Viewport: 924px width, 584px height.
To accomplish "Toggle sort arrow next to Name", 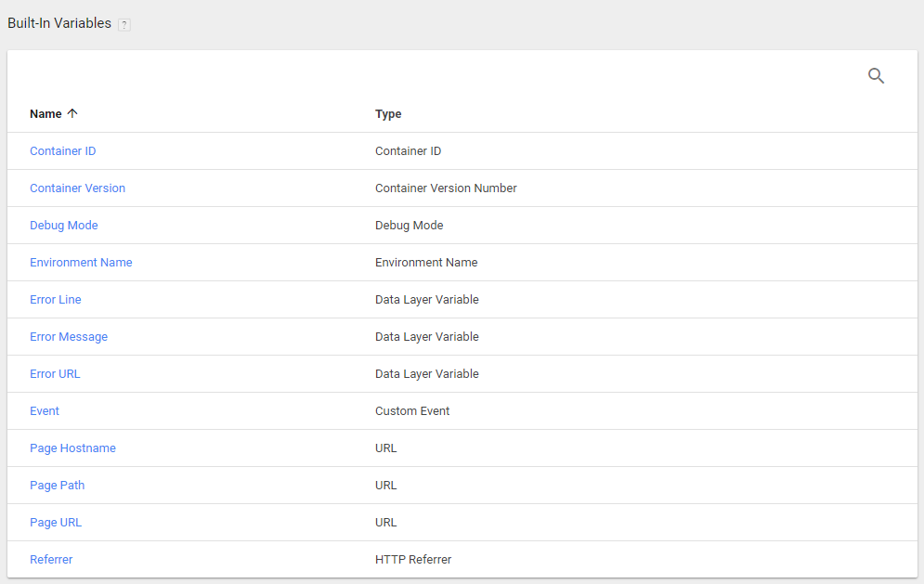I will pyautogui.click(x=72, y=113).
